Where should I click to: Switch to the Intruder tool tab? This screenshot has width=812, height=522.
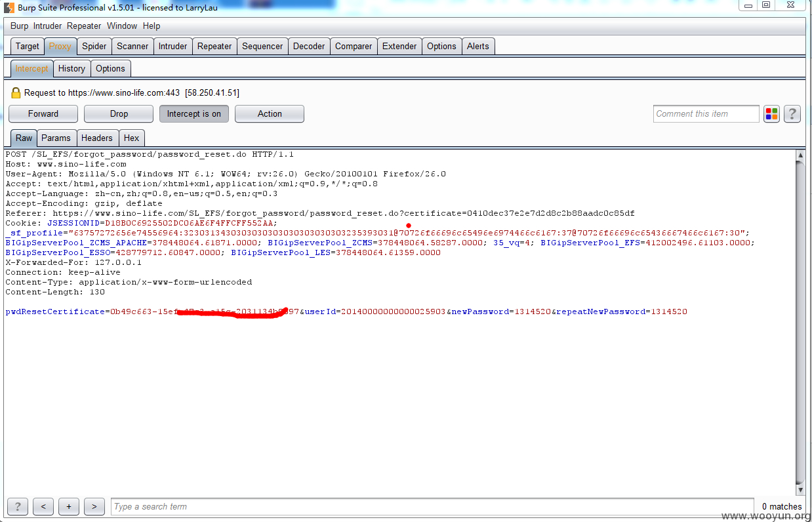[173, 47]
